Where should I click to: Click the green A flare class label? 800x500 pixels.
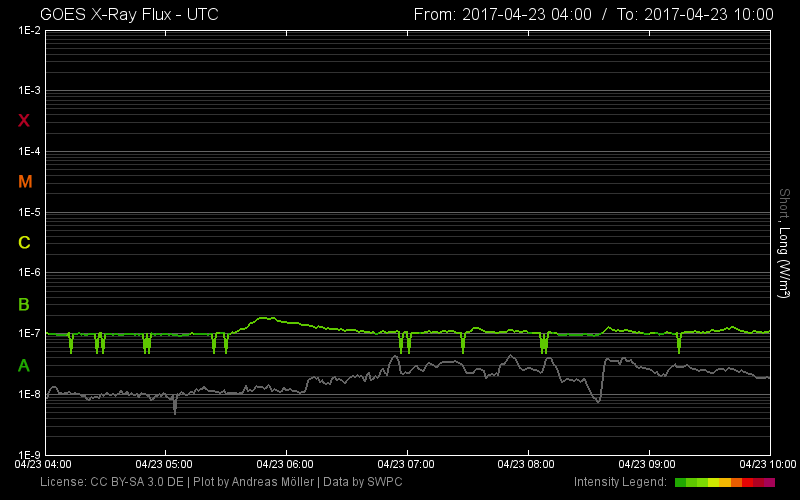click(23, 365)
